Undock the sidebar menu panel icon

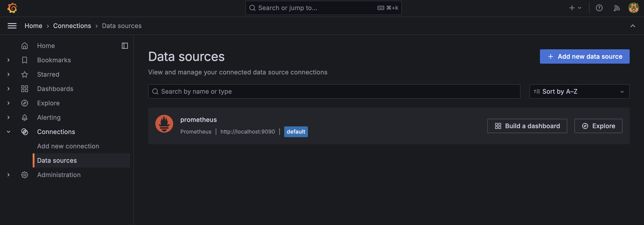click(125, 46)
